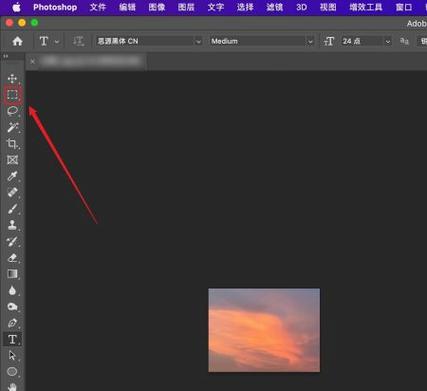Select the Blur tool

coord(12,290)
